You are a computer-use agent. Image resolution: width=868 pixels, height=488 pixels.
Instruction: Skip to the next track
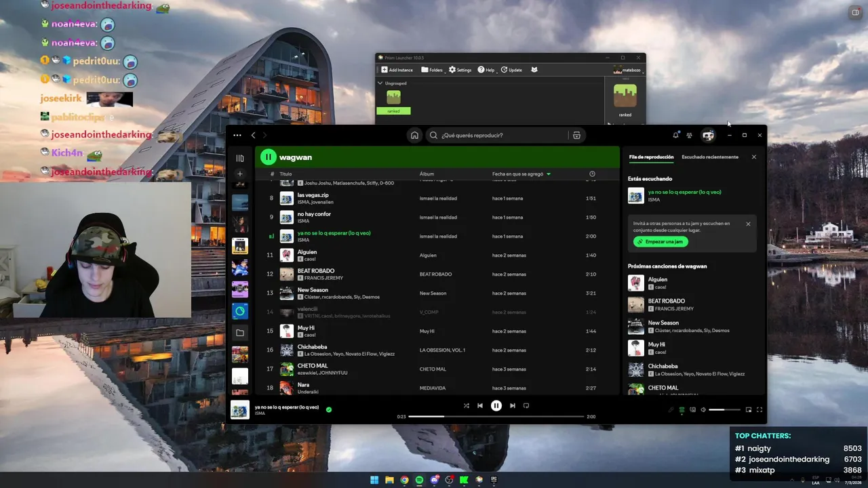pyautogui.click(x=513, y=405)
